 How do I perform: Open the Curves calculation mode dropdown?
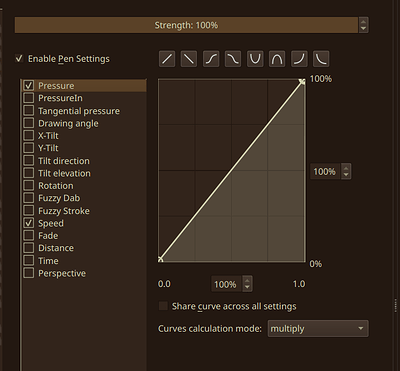click(x=318, y=329)
